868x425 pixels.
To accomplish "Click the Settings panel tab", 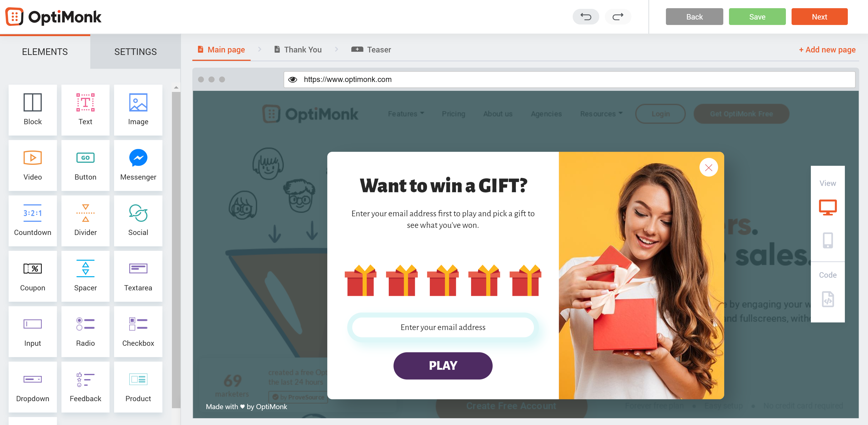I will pos(136,52).
